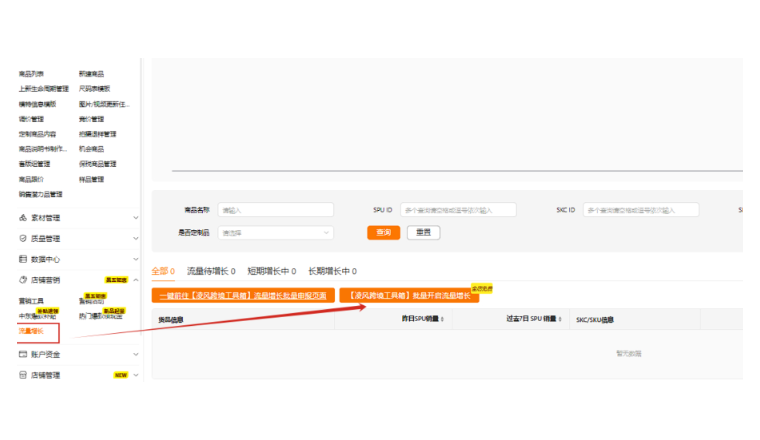This screenshot has height=440, width=760.
Task: Open 竞价管理 menu item
Action: (x=91, y=119)
